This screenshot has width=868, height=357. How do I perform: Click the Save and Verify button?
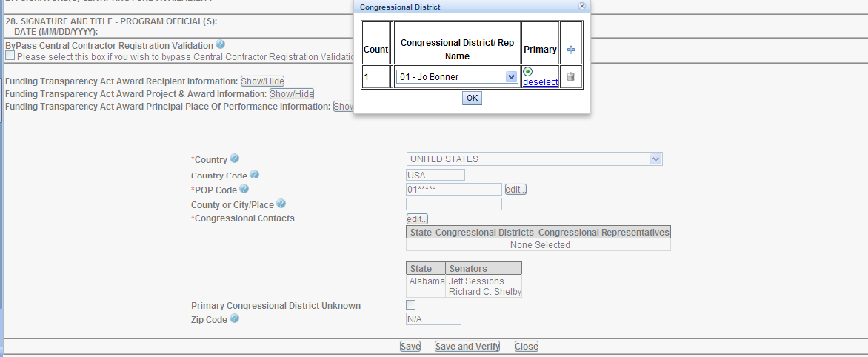pyautogui.click(x=467, y=346)
